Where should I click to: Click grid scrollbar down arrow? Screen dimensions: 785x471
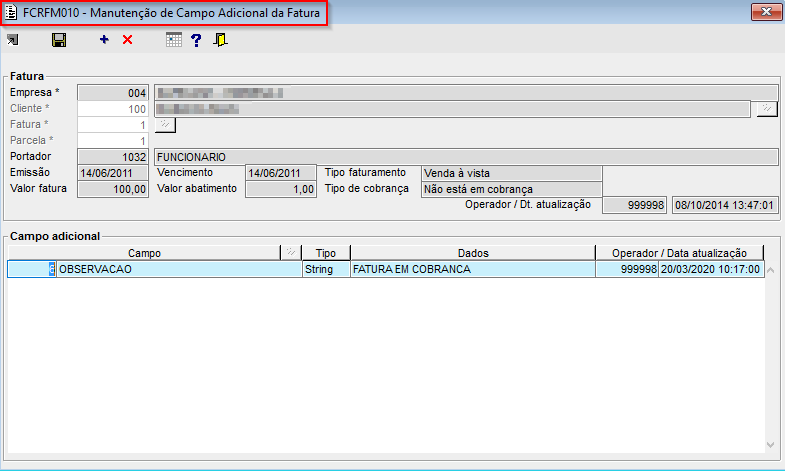click(771, 444)
